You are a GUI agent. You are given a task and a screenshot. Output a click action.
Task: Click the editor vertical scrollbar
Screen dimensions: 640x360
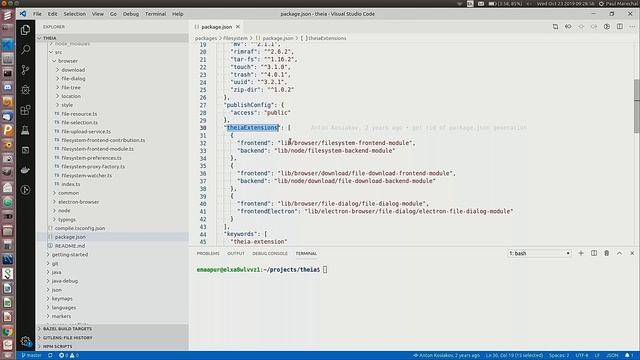point(637,106)
